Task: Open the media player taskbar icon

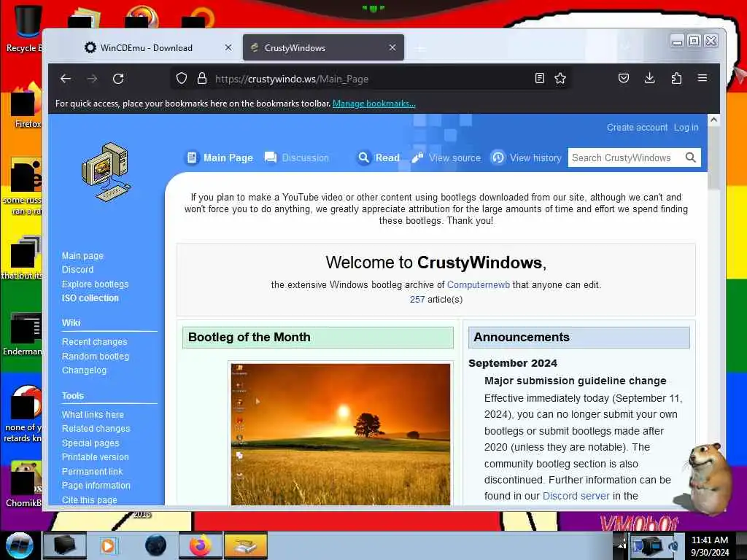Action: pos(108,545)
